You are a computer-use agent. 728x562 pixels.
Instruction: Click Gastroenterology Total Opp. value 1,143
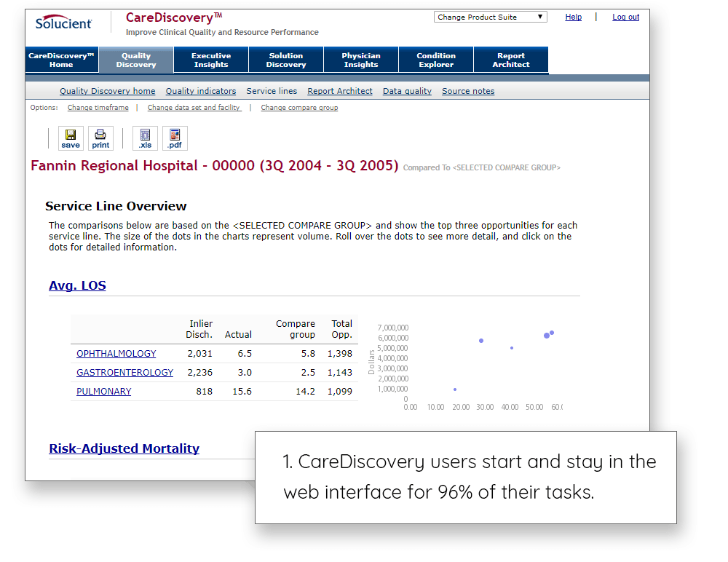340,373
